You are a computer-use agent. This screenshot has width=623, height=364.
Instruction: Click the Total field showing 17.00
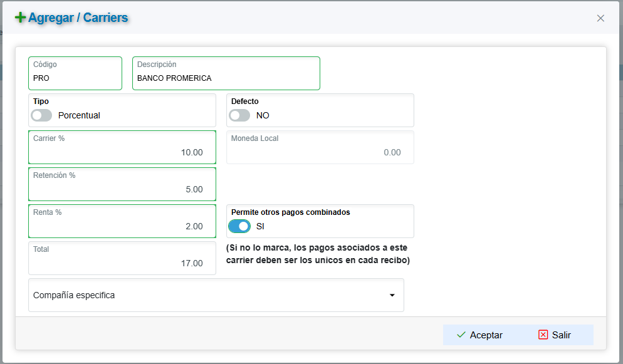point(122,258)
